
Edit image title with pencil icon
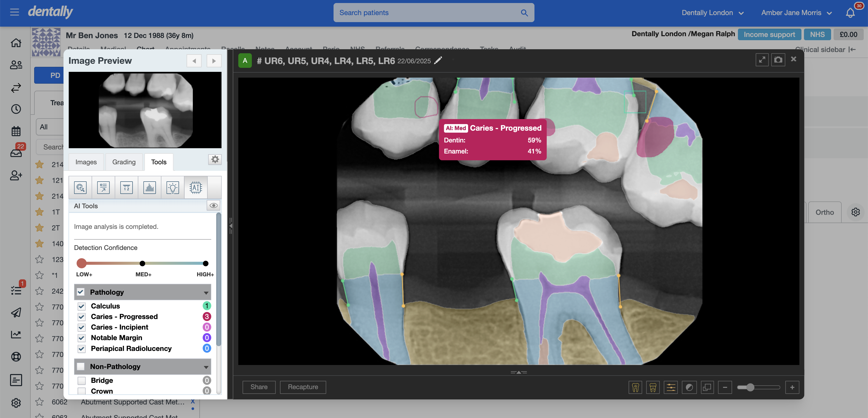438,60
